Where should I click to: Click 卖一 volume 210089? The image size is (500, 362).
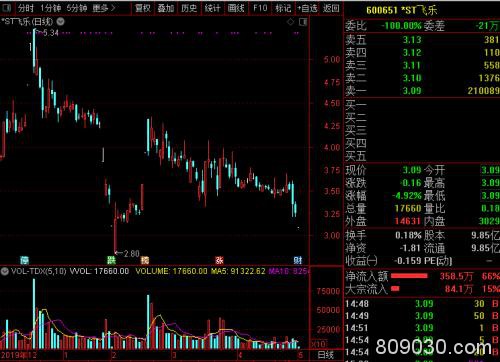pos(483,91)
